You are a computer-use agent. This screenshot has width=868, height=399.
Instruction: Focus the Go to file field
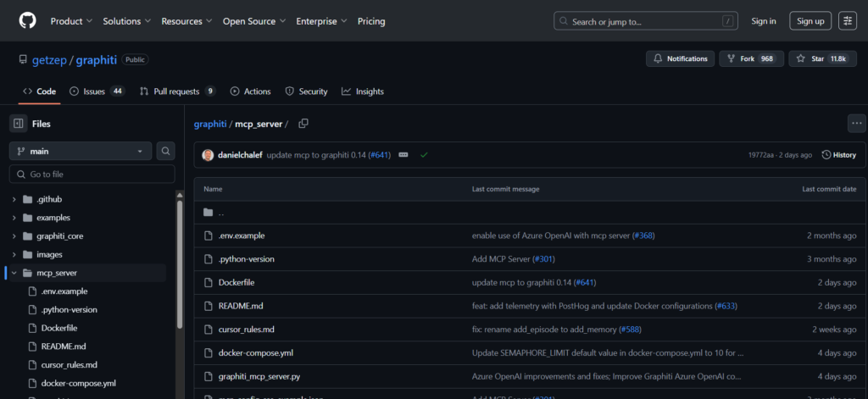point(92,174)
